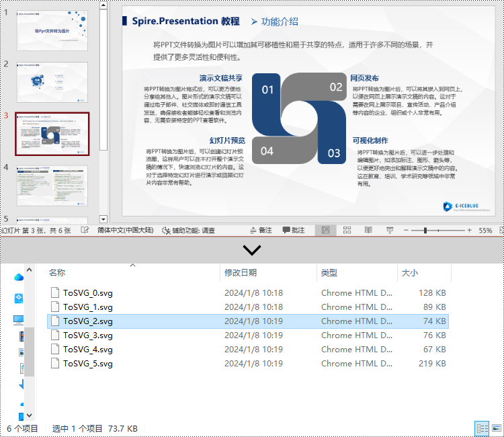
Task: Click file icon of ToSVG_5.svg
Action: coord(55,363)
